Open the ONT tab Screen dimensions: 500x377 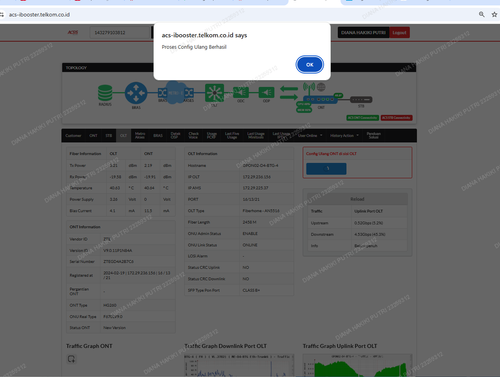[x=93, y=136]
